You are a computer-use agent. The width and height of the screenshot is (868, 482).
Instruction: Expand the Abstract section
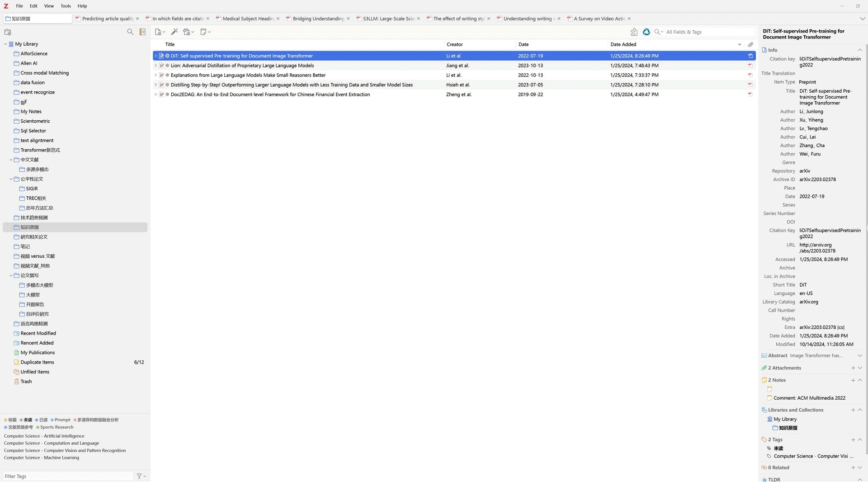point(860,356)
